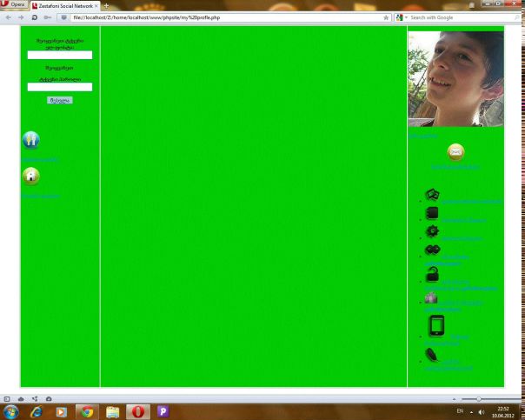525x420 pixels.
Task: Open Google Chrome from the Windows taskbar
Action: coord(86,411)
